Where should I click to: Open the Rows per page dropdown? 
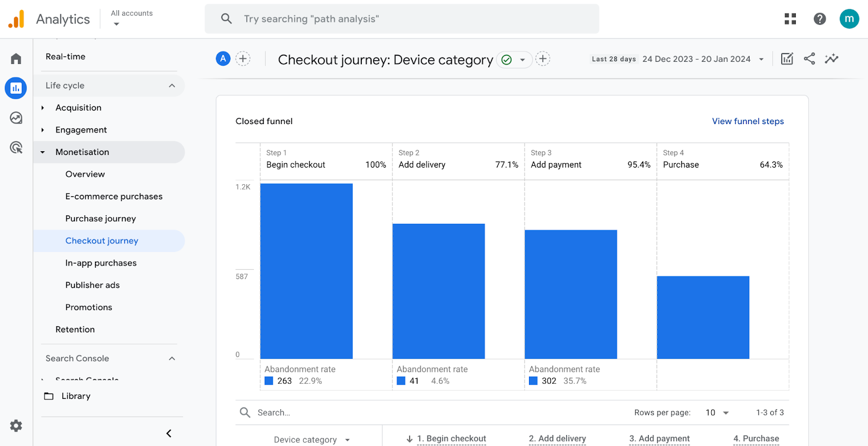tap(717, 412)
